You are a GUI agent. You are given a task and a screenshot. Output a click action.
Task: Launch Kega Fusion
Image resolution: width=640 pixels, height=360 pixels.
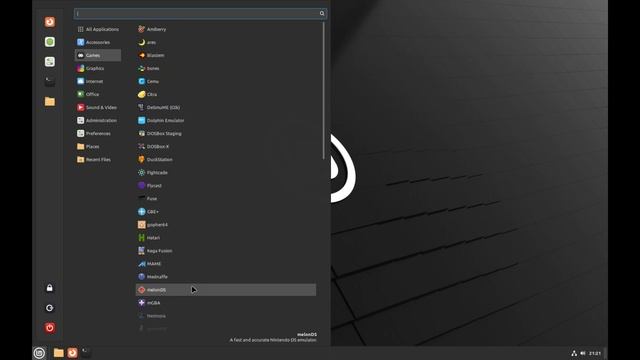pos(226,251)
